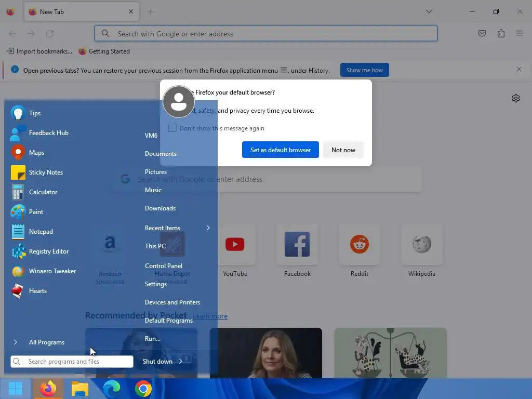Open Default Programs
This screenshot has width=532, height=399.
point(169,321)
